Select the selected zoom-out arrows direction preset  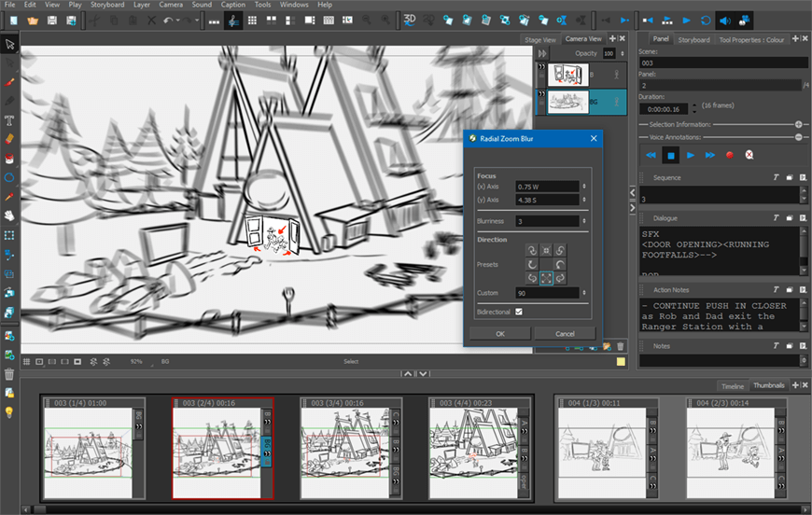pyautogui.click(x=546, y=278)
